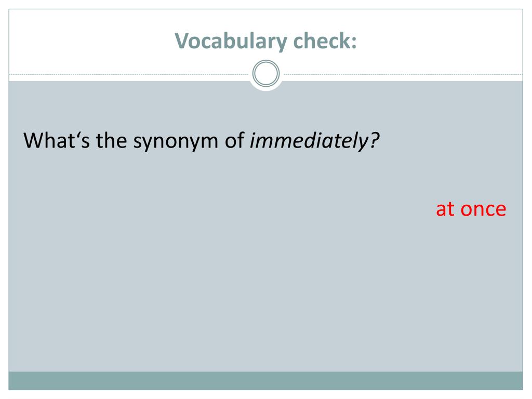Click the dark teal footer bar
This screenshot has height=399, width=532.
click(x=265, y=381)
